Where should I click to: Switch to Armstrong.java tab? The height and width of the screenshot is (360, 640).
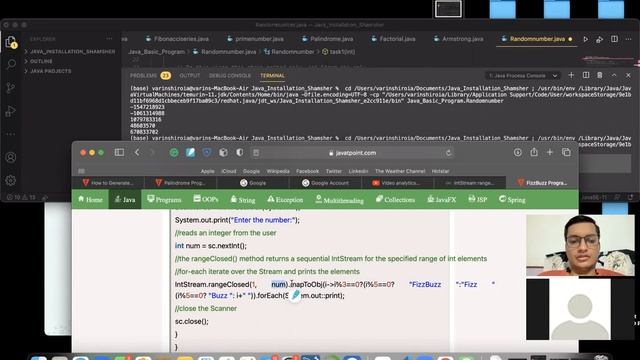tap(458, 39)
